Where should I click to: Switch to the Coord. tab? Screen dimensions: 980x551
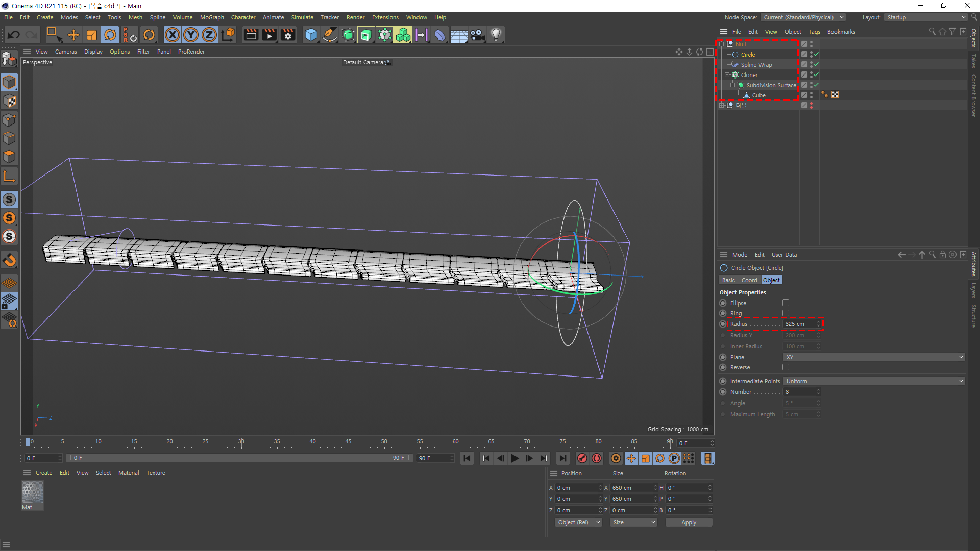[x=749, y=280]
